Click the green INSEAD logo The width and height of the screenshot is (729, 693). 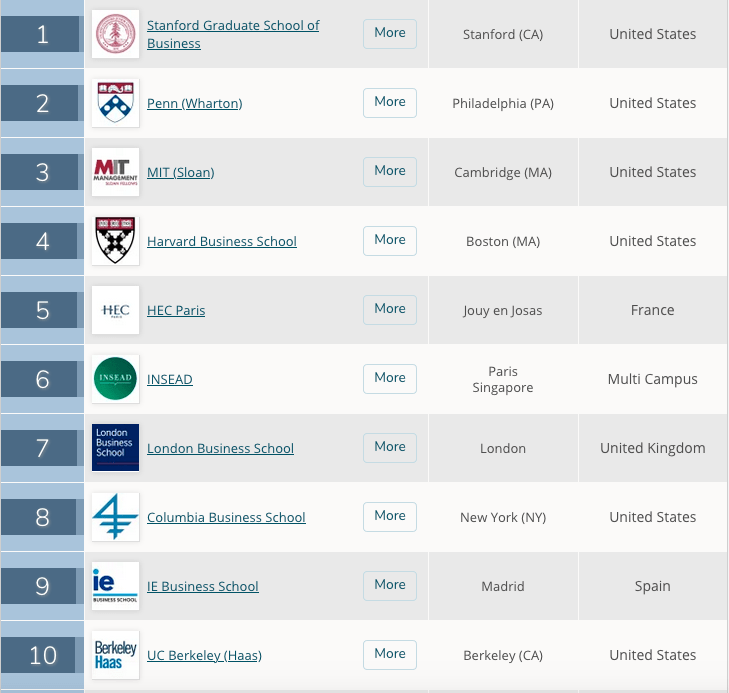coord(115,379)
